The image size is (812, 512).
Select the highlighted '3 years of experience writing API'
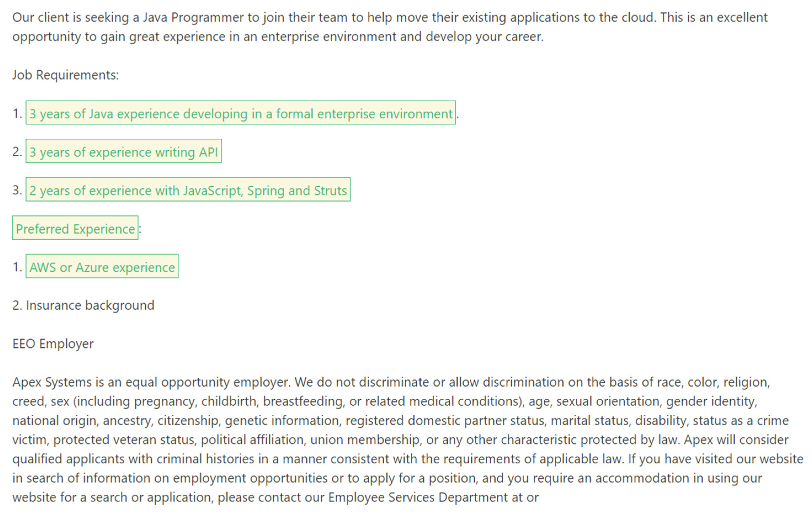point(123,152)
